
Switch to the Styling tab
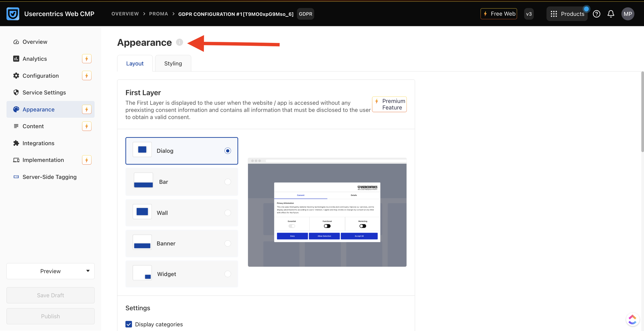pyautogui.click(x=173, y=64)
